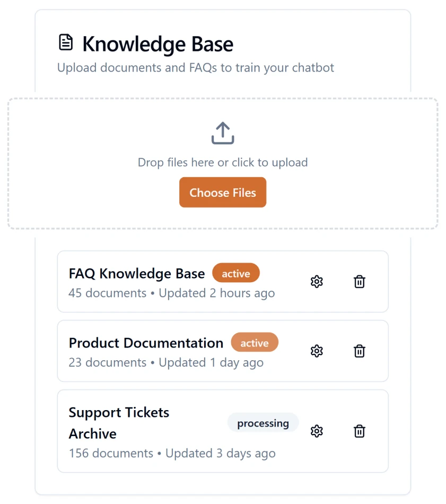Delete the FAQ Knowledge Base
Screen dimensions: 446x504
(x=359, y=282)
